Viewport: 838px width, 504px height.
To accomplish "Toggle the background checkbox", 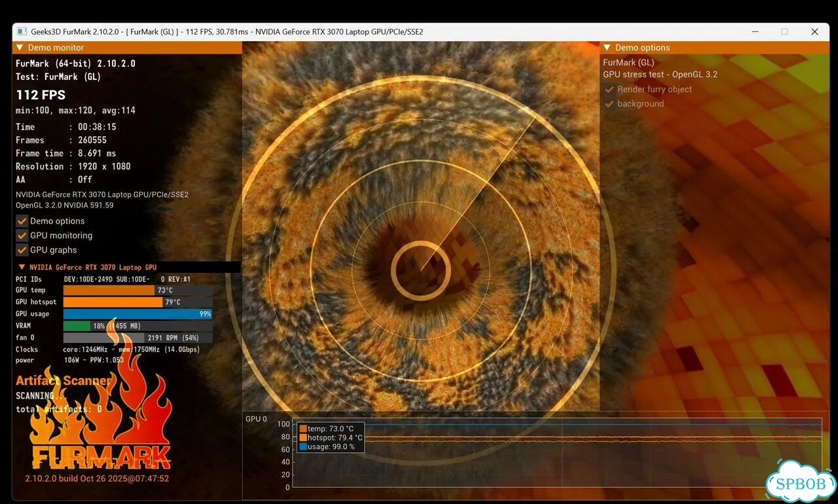I will (x=610, y=104).
